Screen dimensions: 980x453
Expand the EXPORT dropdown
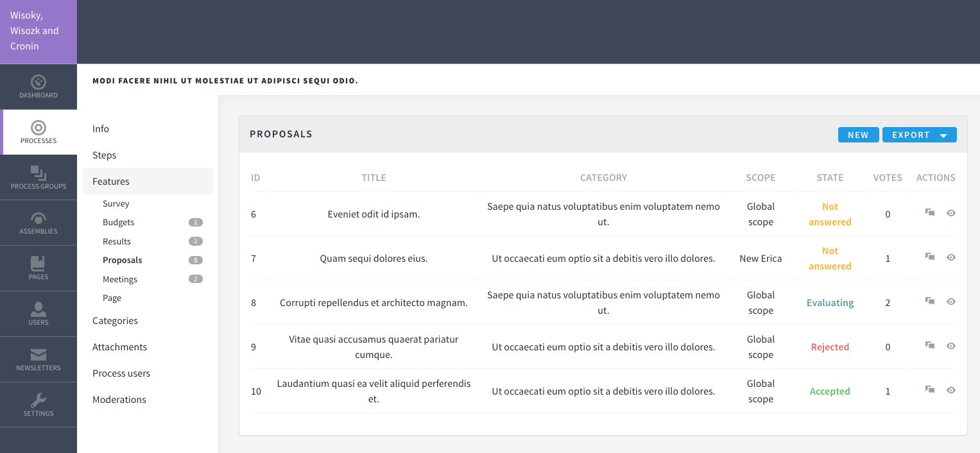click(919, 135)
